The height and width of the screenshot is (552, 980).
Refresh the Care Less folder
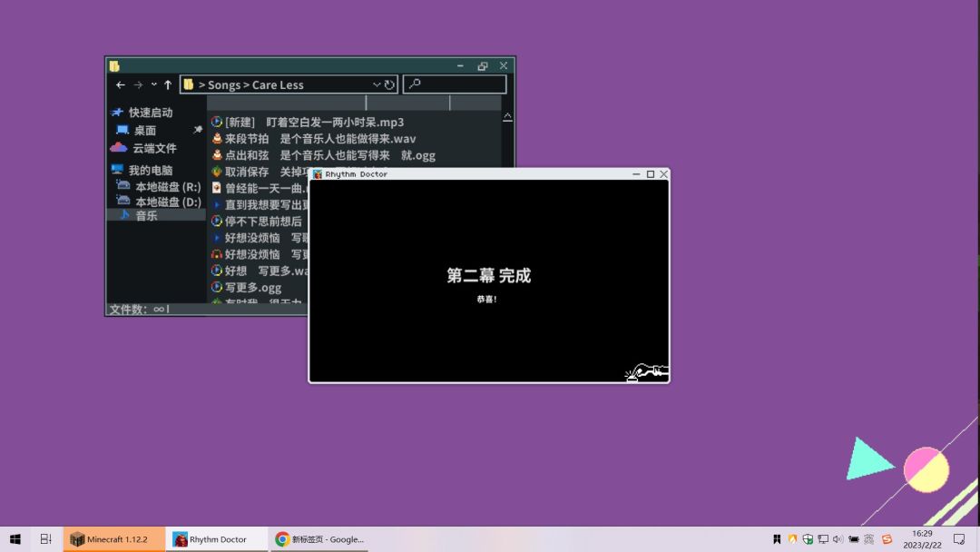389,84
